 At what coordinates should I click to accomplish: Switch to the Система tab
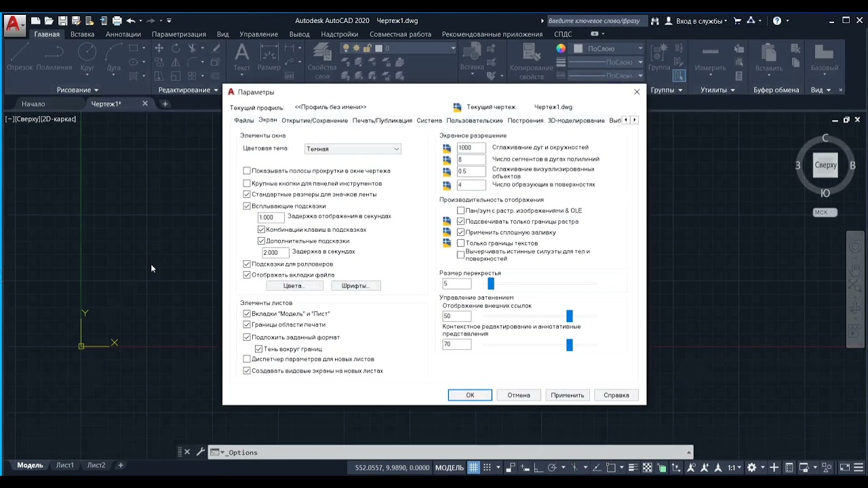coord(429,120)
